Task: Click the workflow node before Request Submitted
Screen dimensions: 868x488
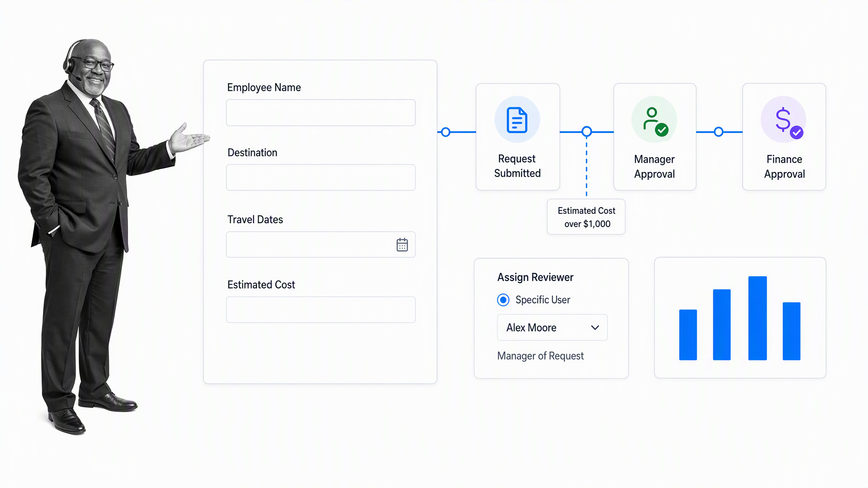Action: 445,132
